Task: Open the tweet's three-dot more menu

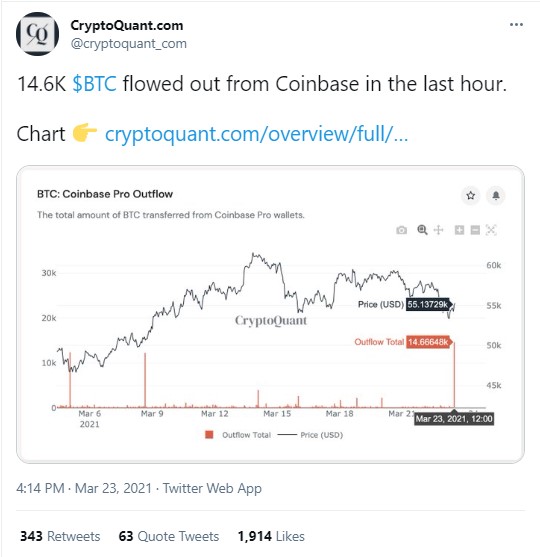Action: click(x=516, y=25)
